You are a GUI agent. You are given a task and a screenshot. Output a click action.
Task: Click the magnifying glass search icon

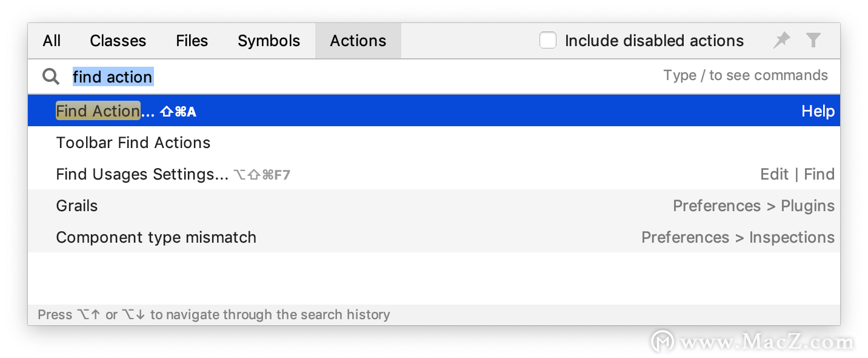(51, 76)
